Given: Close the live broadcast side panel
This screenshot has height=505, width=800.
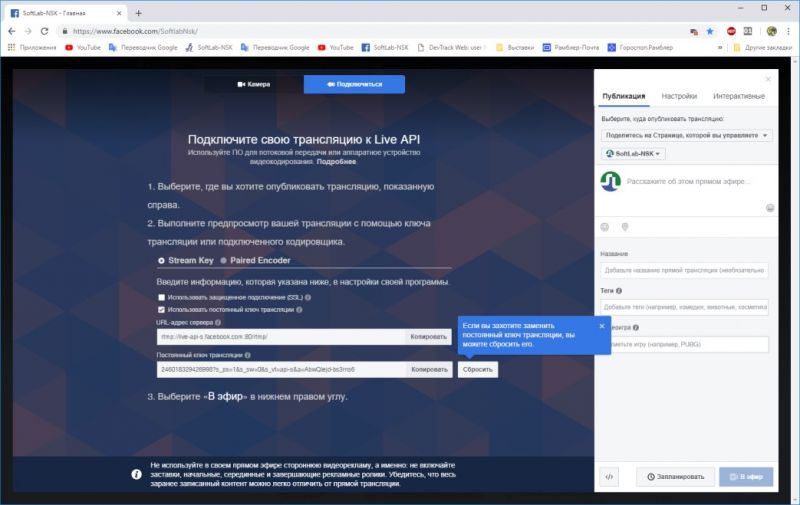Looking at the screenshot, I should [768, 79].
